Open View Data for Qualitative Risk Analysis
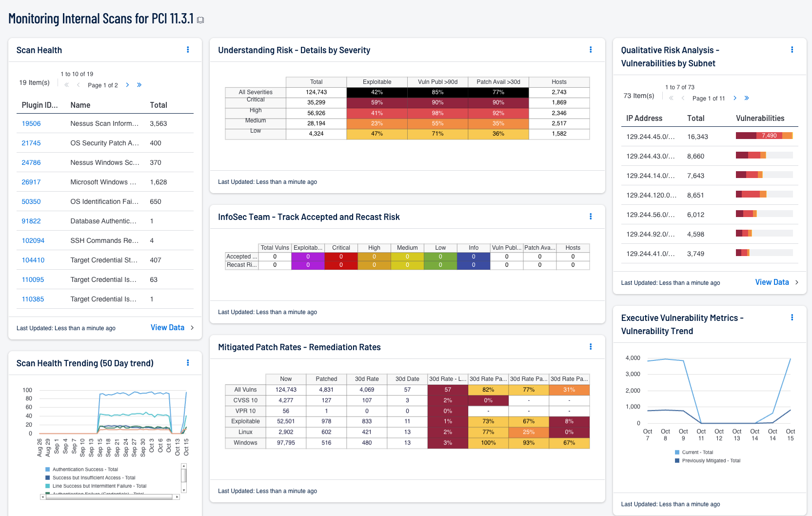The height and width of the screenshot is (516, 812). [x=772, y=282]
